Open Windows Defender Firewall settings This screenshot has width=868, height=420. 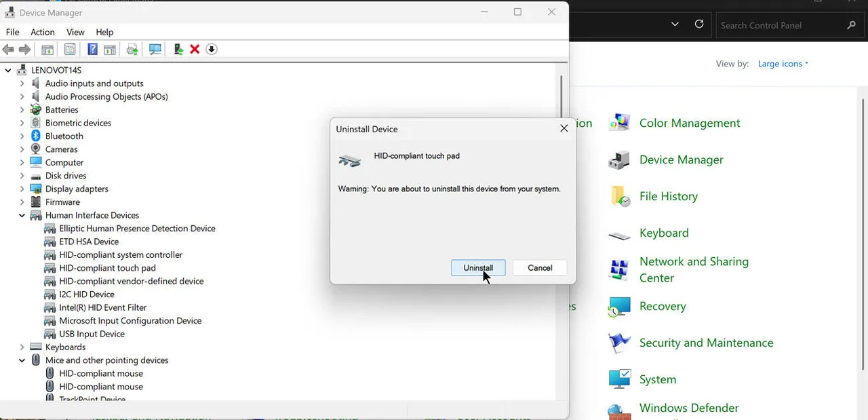point(688,408)
